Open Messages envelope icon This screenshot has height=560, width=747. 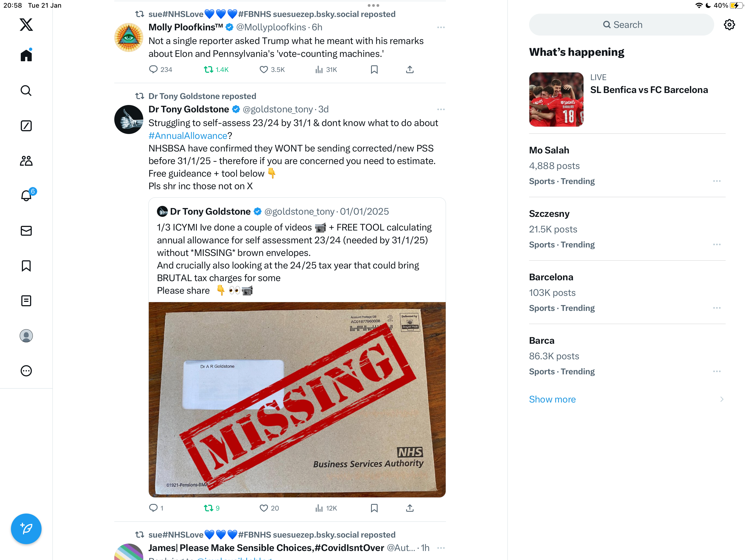click(x=26, y=231)
